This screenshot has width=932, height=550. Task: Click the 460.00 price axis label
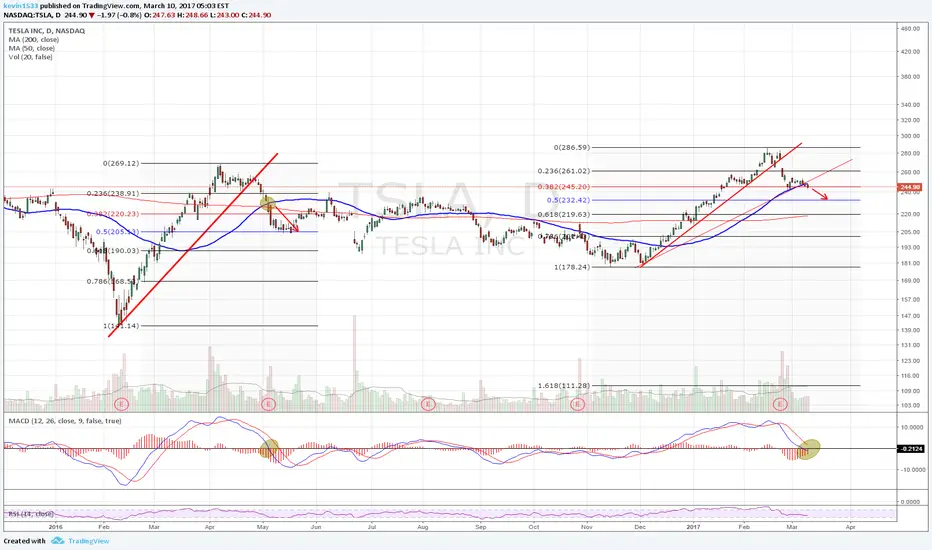click(910, 29)
